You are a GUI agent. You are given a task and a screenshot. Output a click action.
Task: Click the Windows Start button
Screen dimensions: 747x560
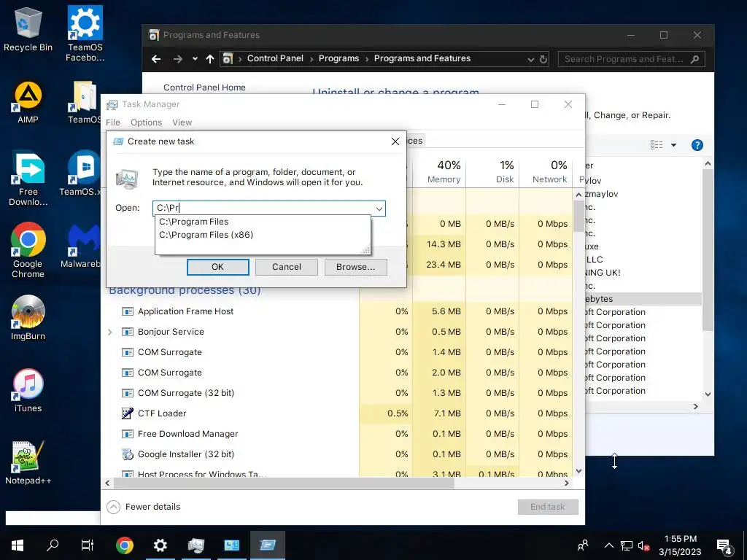pyautogui.click(x=18, y=545)
